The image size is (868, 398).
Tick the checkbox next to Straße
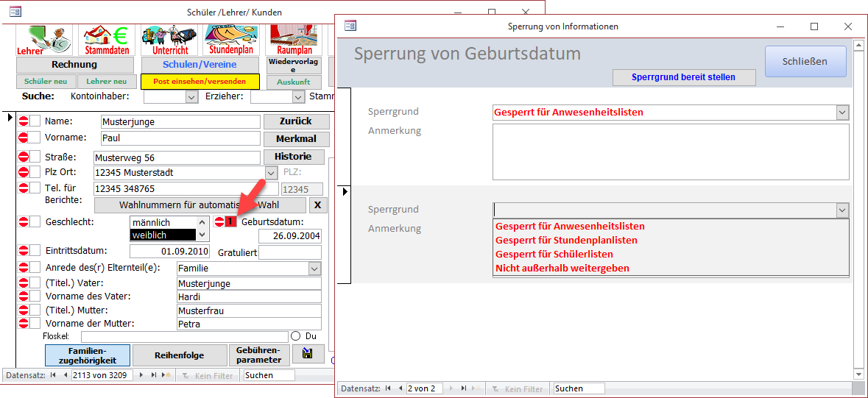pyautogui.click(x=35, y=157)
